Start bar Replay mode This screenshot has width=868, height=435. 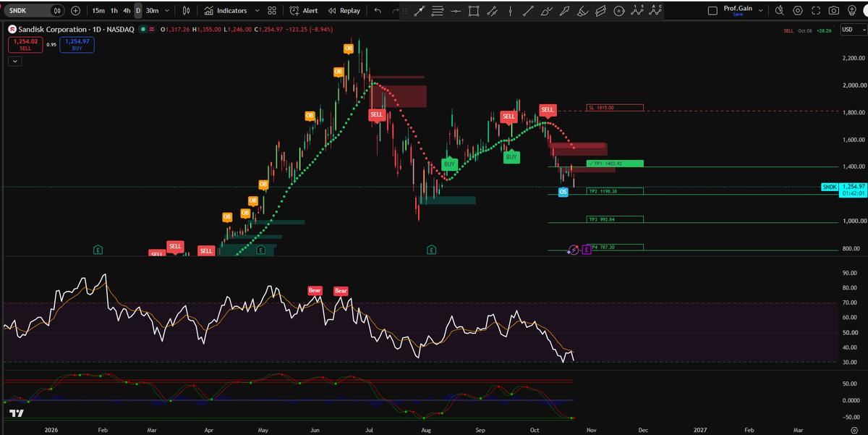coord(344,11)
